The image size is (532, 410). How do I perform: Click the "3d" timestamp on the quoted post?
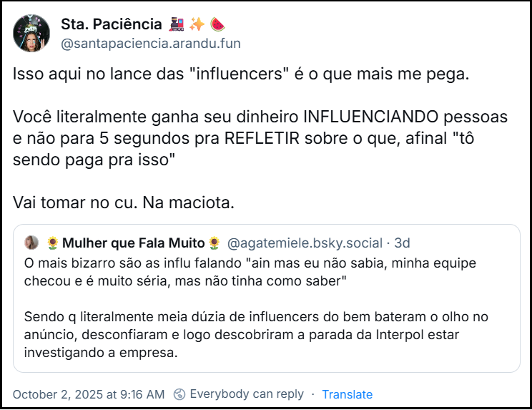coord(403,243)
